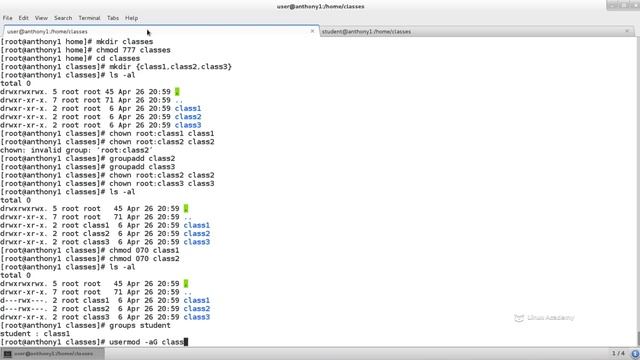Click the 'student : class1' output line
The height and width of the screenshot is (360, 640).
(35, 334)
